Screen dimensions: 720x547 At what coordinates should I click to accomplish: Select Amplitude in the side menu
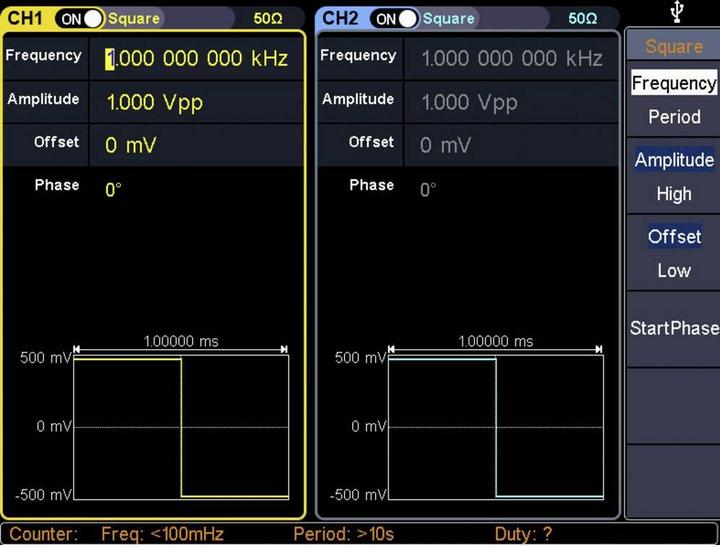pos(674,160)
